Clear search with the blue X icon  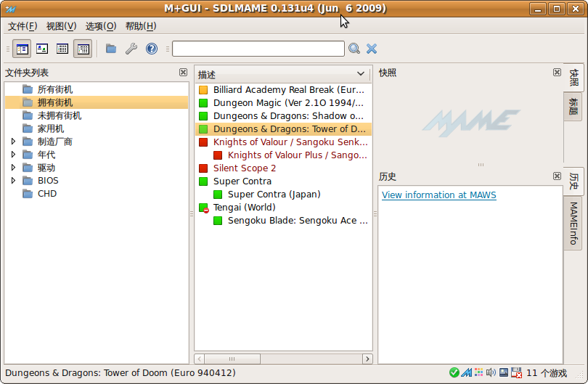coord(372,49)
